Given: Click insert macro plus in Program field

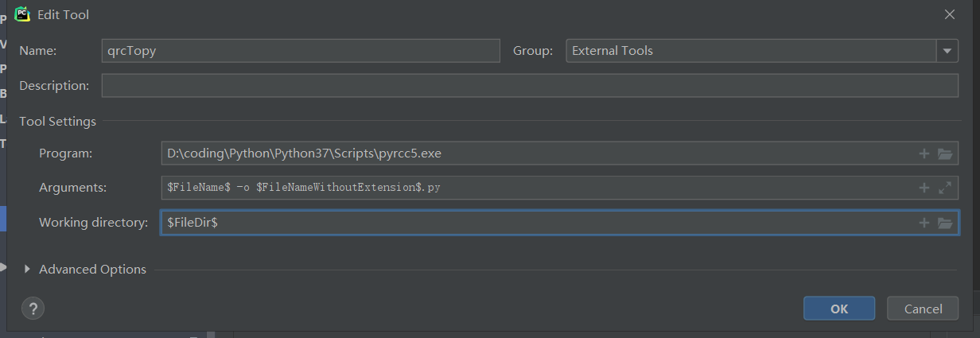Looking at the screenshot, I should click(924, 153).
